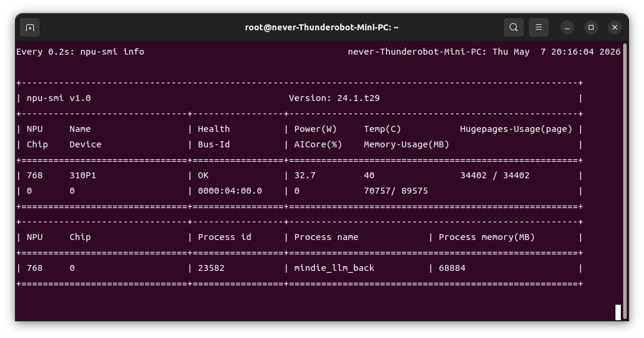Click the process memory value 68884
The height and width of the screenshot is (338, 644).
click(452, 268)
